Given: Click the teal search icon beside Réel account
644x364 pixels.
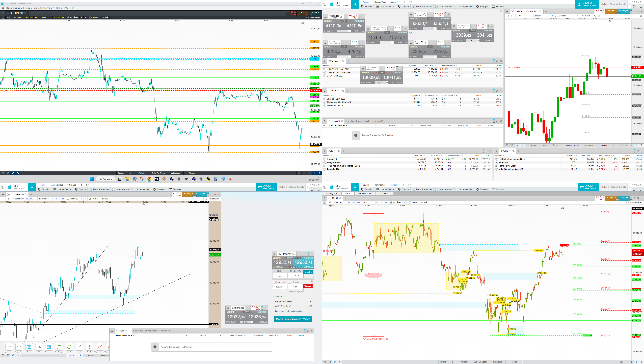Looking at the screenshot, I should tap(32, 187).
